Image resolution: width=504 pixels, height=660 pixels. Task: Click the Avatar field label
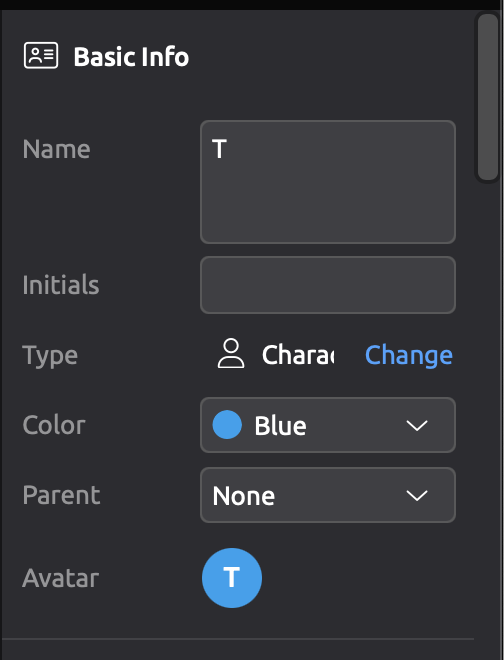tap(61, 578)
